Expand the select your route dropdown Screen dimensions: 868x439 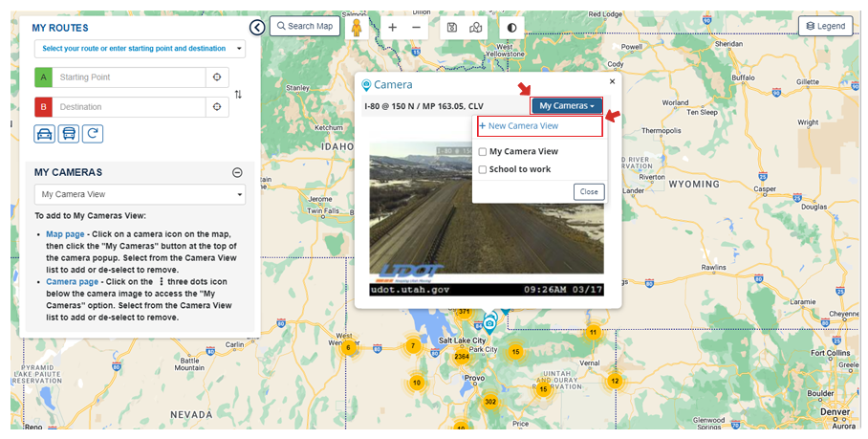pos(141,49)
